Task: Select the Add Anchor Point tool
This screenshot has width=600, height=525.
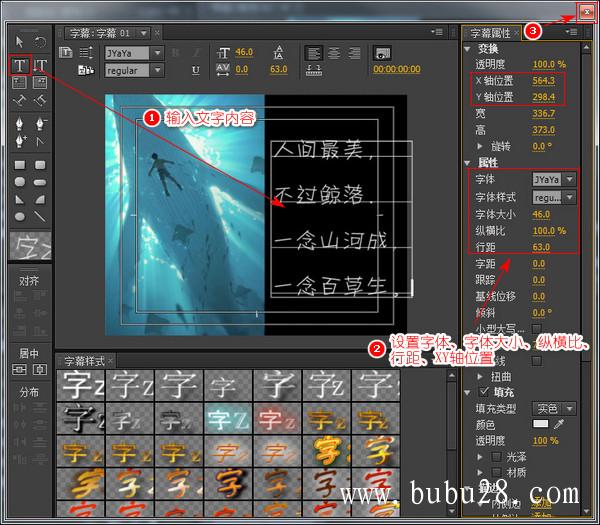Action: pos(20,141)
